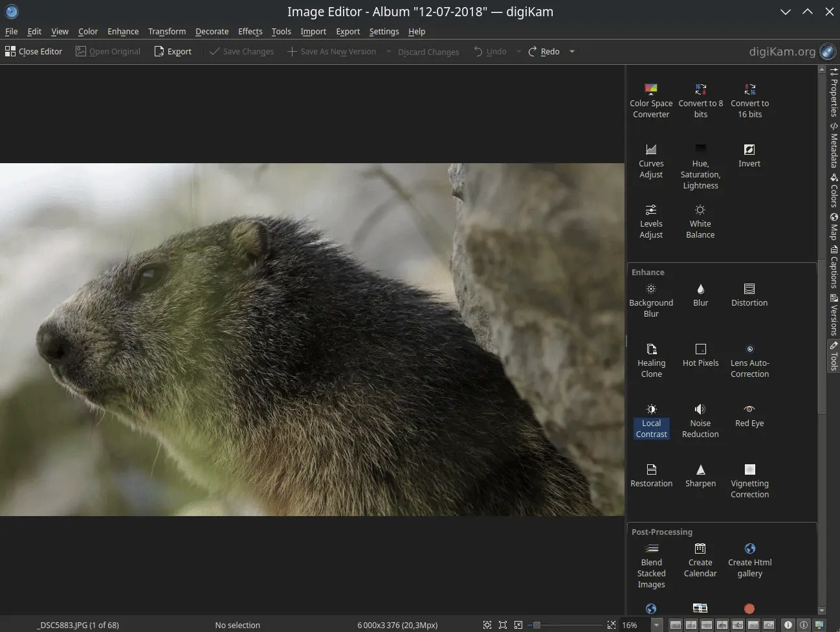The image size is (840, 632).
Task: Click the Close Editor button
Action: pyautogui.click(x=34, y=52)
